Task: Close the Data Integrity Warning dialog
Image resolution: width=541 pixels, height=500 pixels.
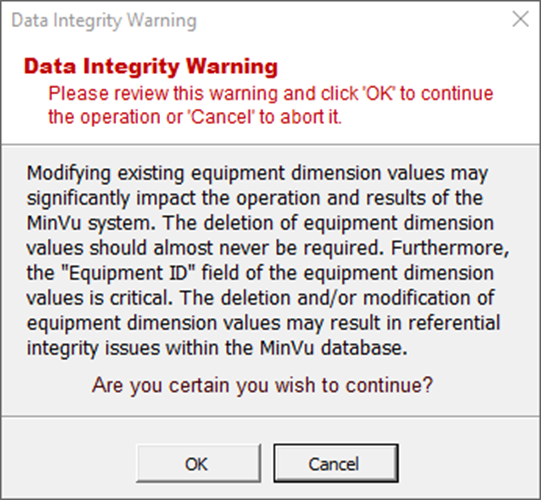Action: [520, 19]
